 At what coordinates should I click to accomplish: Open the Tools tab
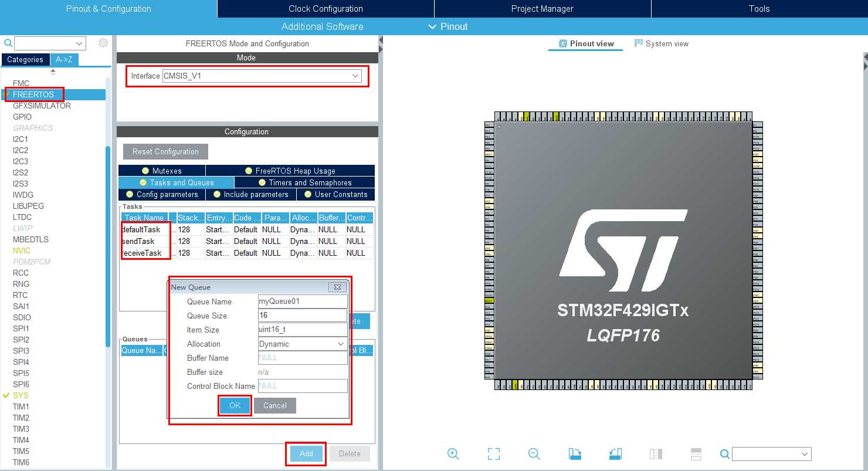(x=759, y=9)
